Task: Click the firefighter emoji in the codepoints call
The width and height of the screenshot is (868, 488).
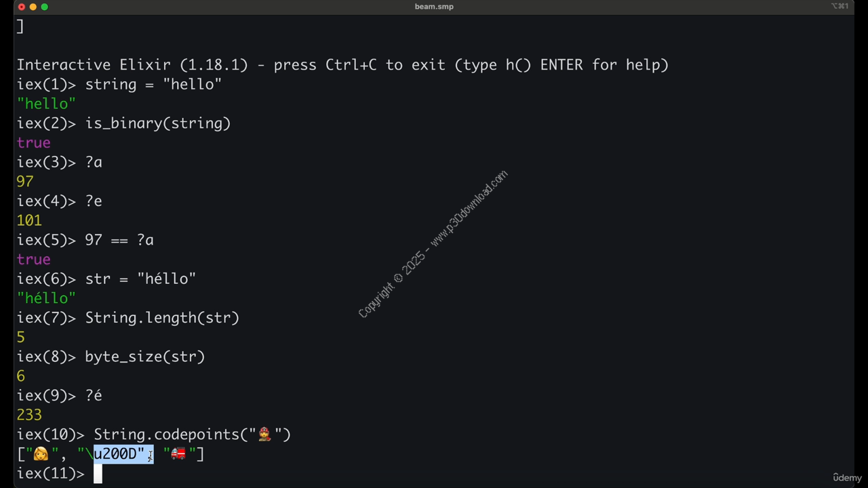Action: (x=264, y=434)
